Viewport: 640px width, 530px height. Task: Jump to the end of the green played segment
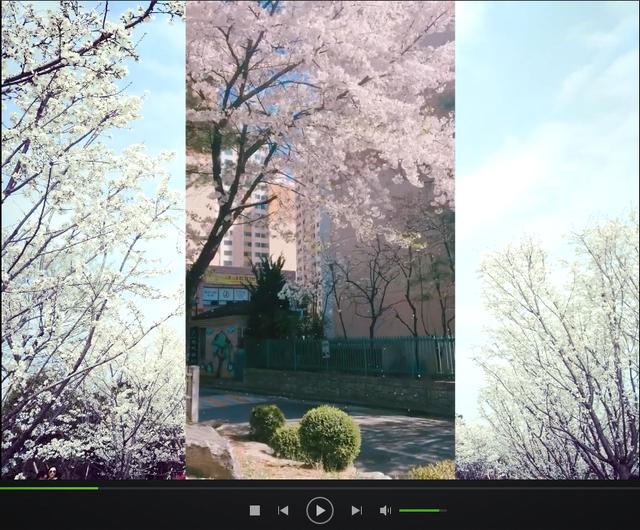coord(98,488)
